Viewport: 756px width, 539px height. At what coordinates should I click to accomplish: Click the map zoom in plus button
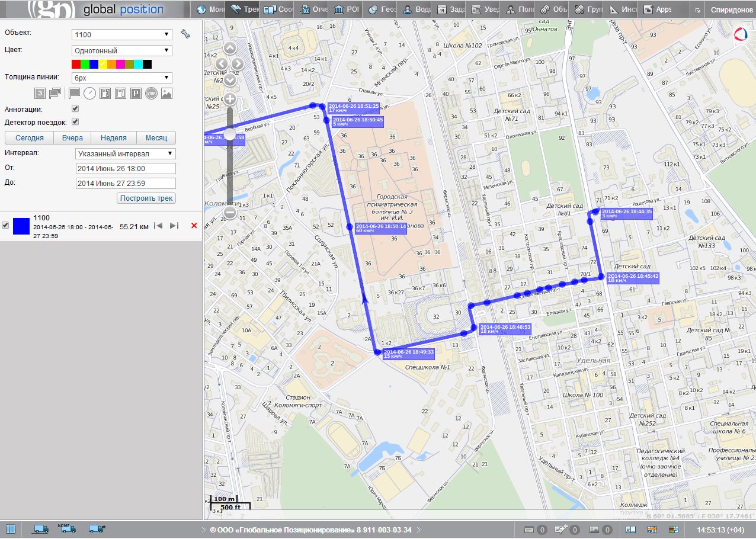pos(230,99)
